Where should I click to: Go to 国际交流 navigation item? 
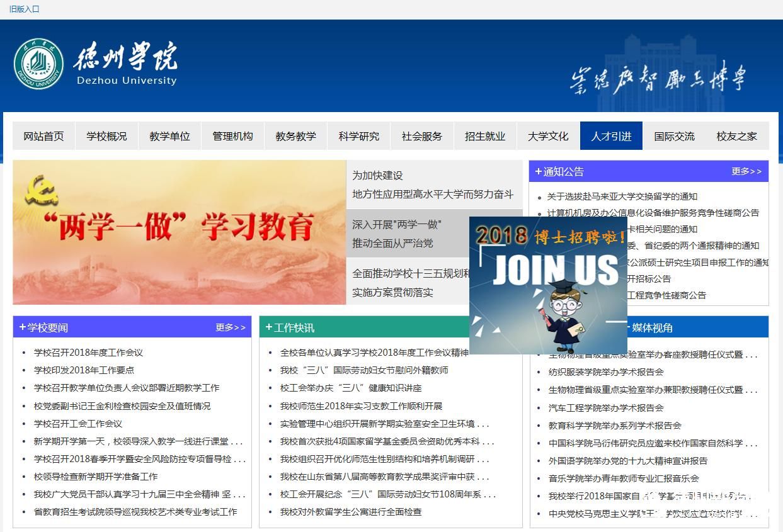(x=674, y=136)
